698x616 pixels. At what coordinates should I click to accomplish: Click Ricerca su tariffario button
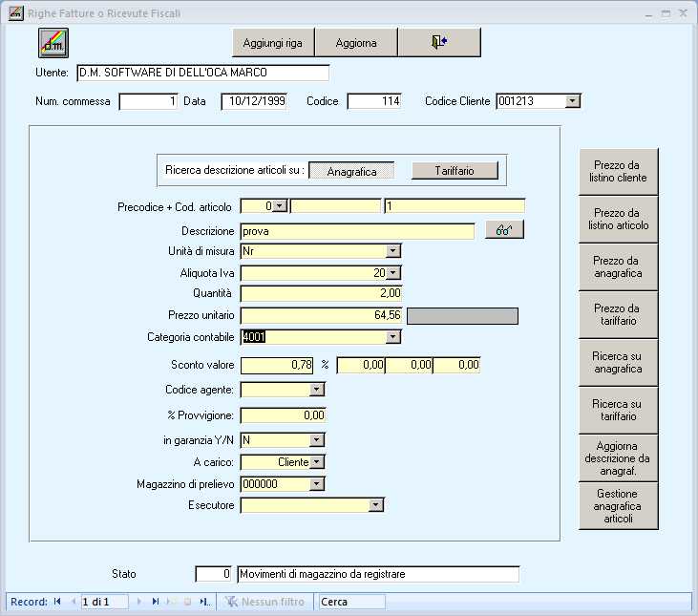click(618, 411)
